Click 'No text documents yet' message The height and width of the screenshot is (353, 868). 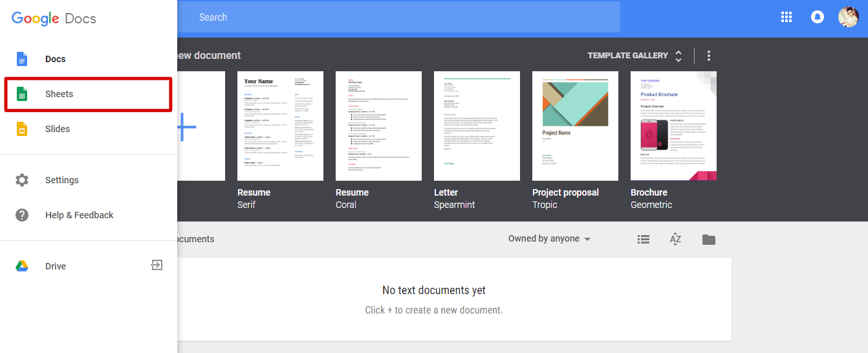click(x=434, y=290)
